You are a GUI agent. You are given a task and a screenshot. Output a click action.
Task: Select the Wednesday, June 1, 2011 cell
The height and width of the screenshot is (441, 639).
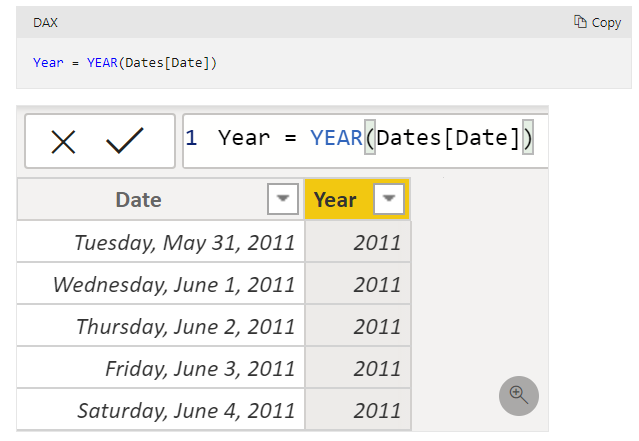(x=161, y=284)
